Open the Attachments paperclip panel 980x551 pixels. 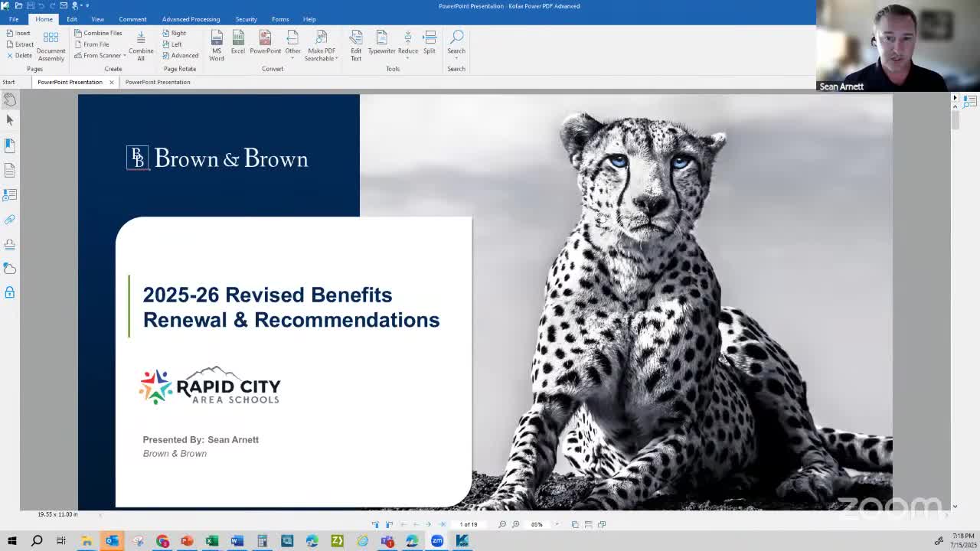10,220
